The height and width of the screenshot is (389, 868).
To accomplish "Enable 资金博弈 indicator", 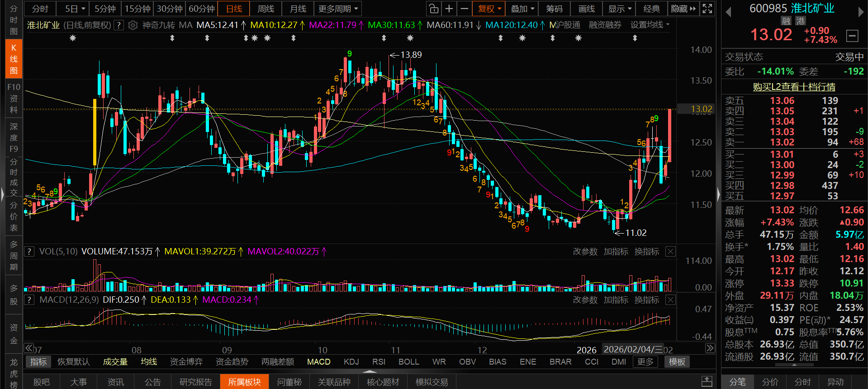I will coord(186,362).
